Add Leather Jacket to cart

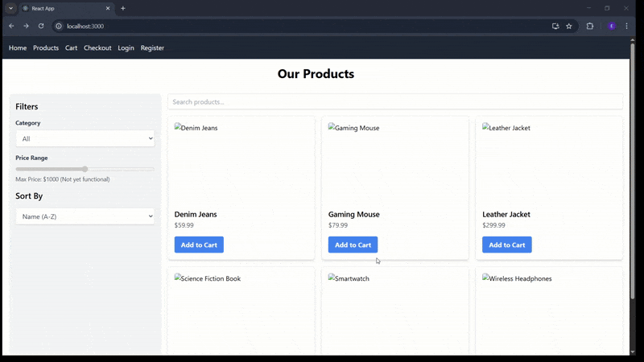click(507, 245)
